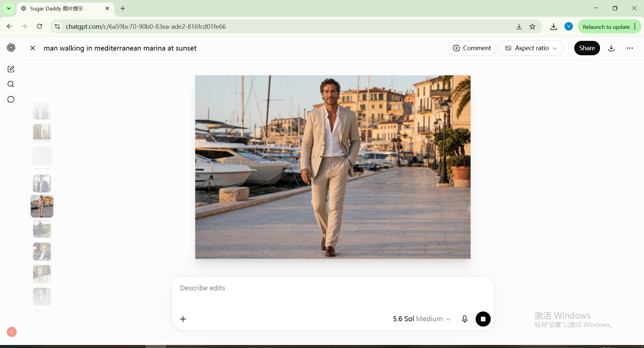Close the Sugar Daddy browser tab
644x348 pixels.
[x=107, y=8]
